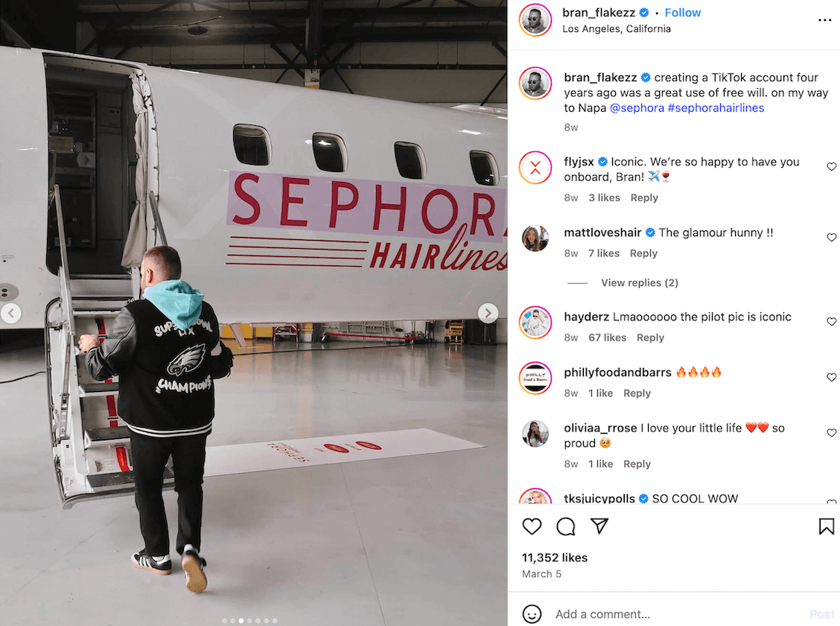Like mattloveshair's comment heart
840x626 pixels.
[x=831, y=238]
